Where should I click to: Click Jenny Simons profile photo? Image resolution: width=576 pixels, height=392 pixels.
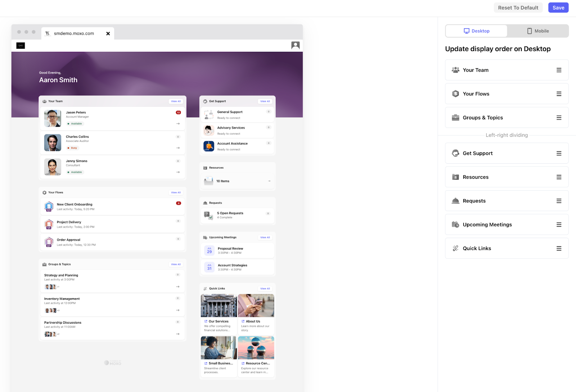53,167
